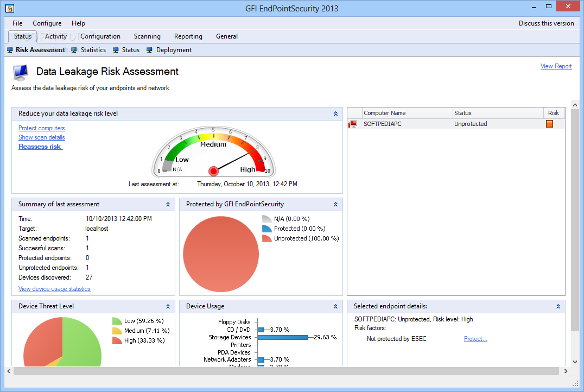The width and height of the screenshot is (584, 392).
Task: Click the CD / DVD 3.70 % bar
Action: point(261,330)
